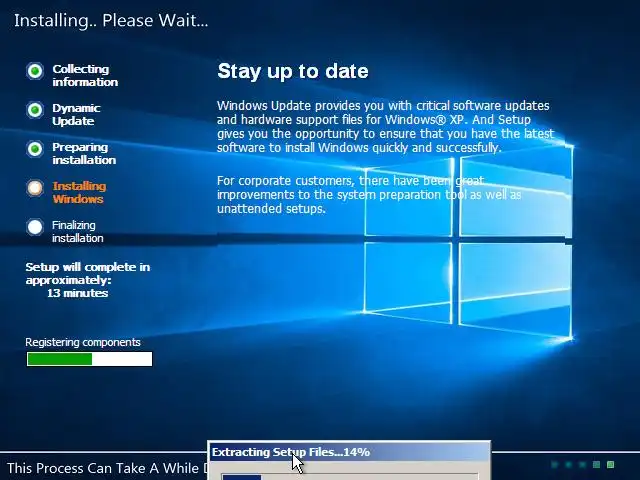The image size is (640, 480).
Task: Click the Finalizing installation step indicator
Action: tap(35, 227)
